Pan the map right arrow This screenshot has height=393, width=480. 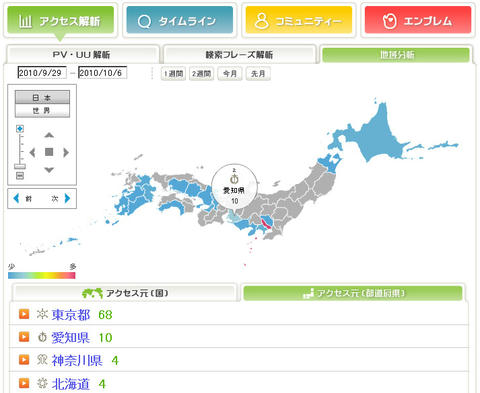click(x=66, y=153)
